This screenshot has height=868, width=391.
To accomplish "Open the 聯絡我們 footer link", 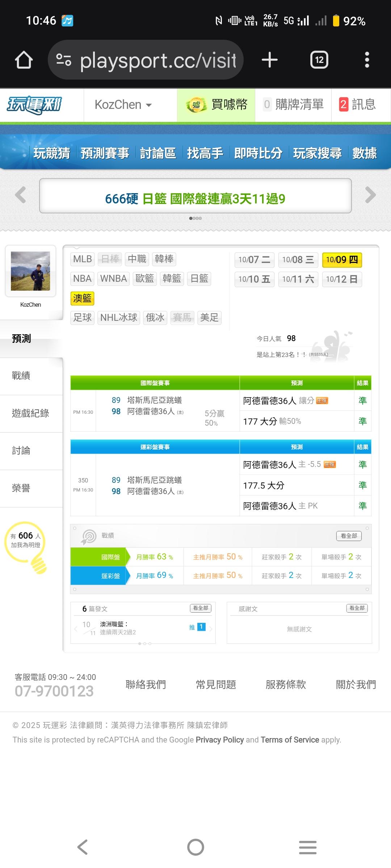I will coord(146,685).
